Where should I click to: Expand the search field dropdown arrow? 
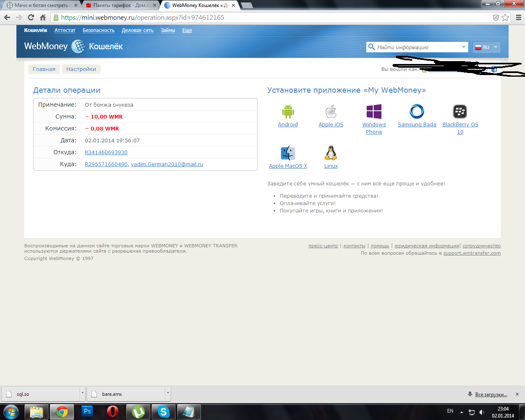coord(463,47)
